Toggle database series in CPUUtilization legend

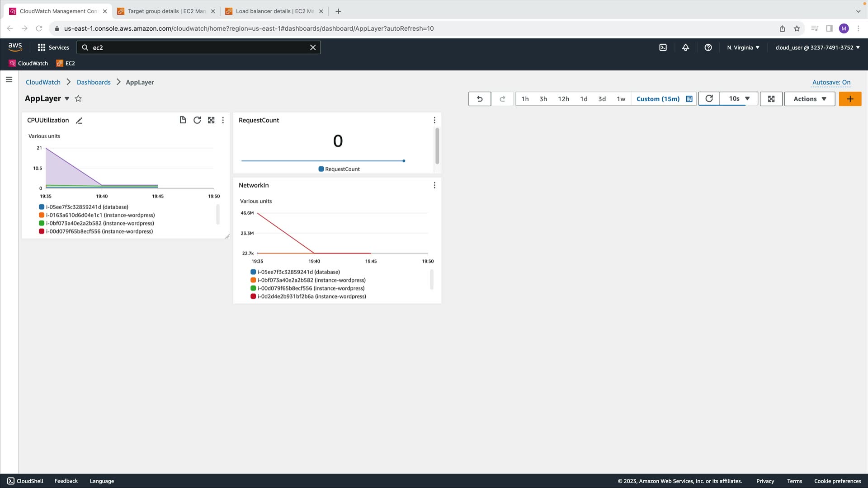click(x=87, y=207)
